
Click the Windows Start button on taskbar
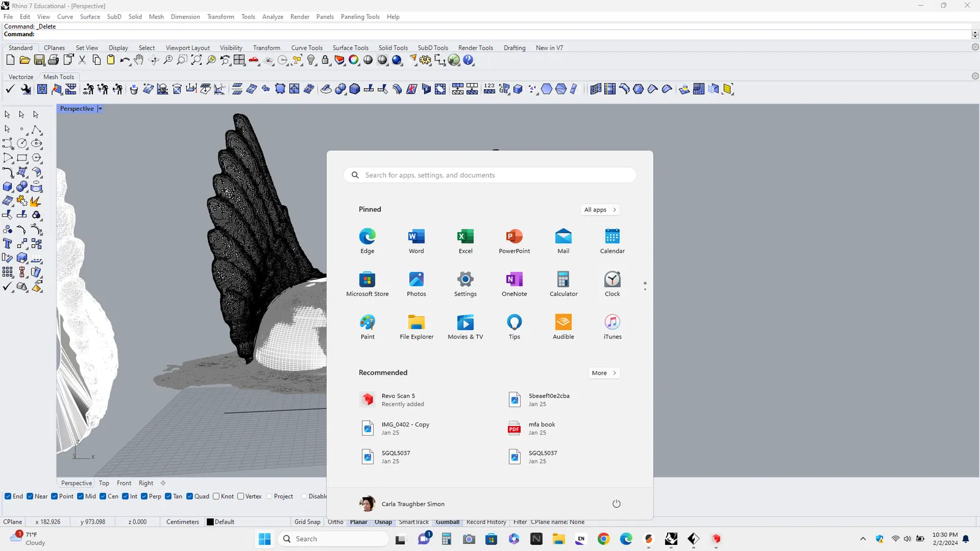265,539
